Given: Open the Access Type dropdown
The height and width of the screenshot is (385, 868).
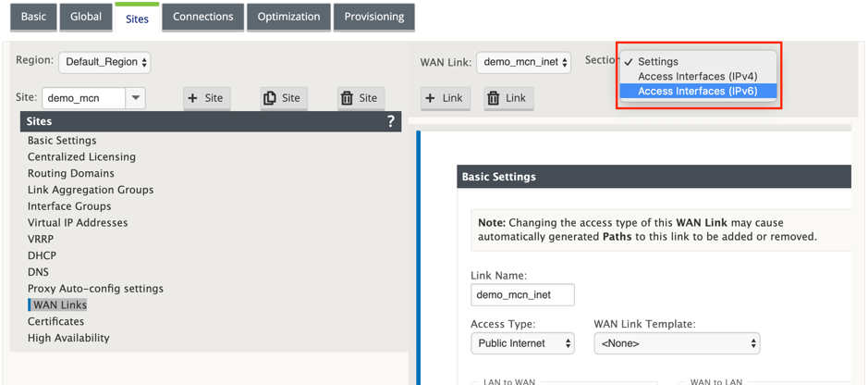Looking at the screenshot, I should [x=522, y=343].
